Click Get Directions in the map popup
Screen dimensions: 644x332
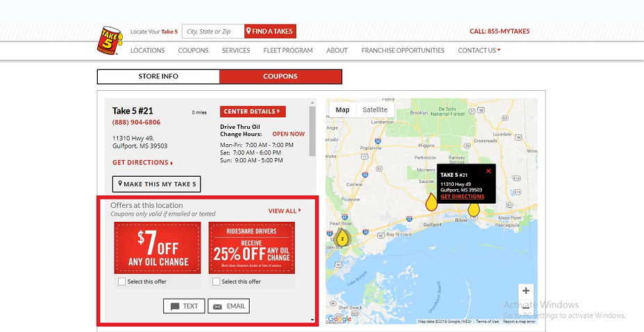click(x=462, y=197)
